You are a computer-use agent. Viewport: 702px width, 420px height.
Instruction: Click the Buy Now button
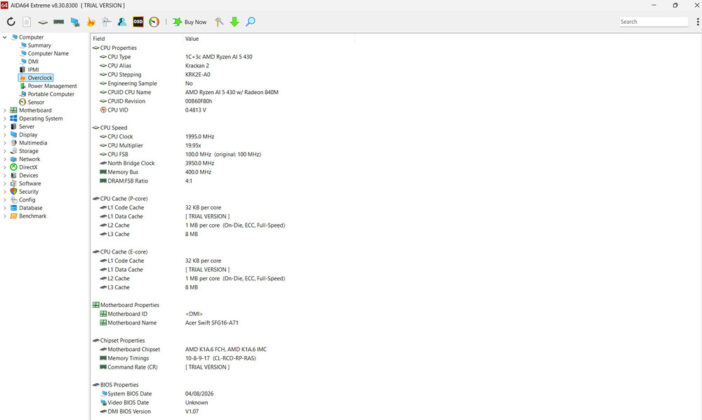click(x=190, y=21)
